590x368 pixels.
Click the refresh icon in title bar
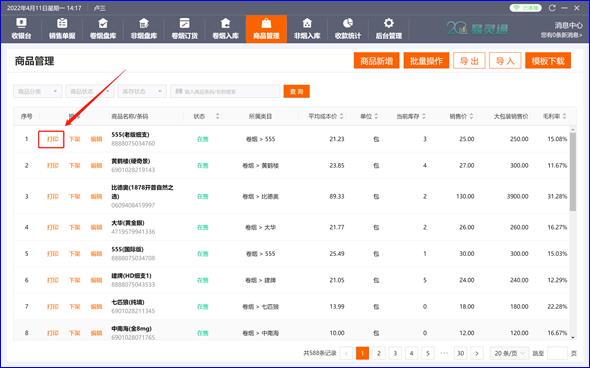[x=552, y=8]
